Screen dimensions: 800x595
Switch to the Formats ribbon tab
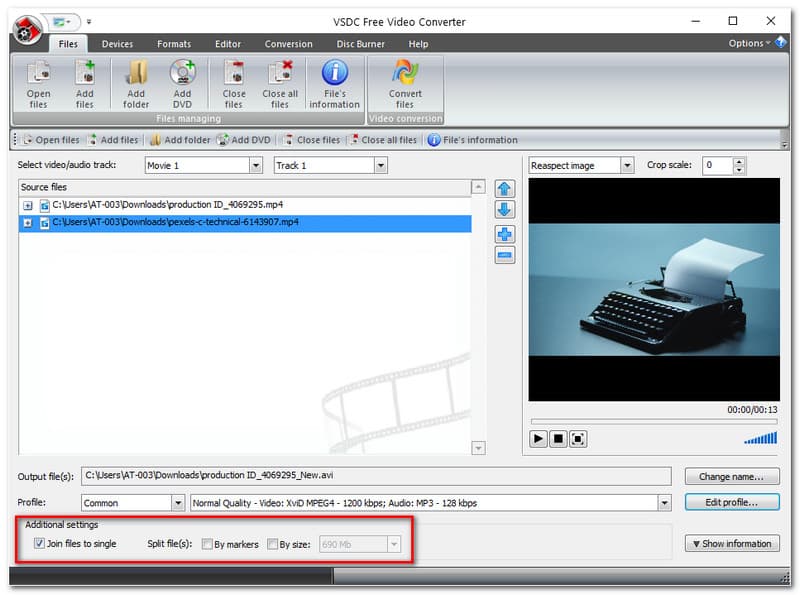(174, 44)
